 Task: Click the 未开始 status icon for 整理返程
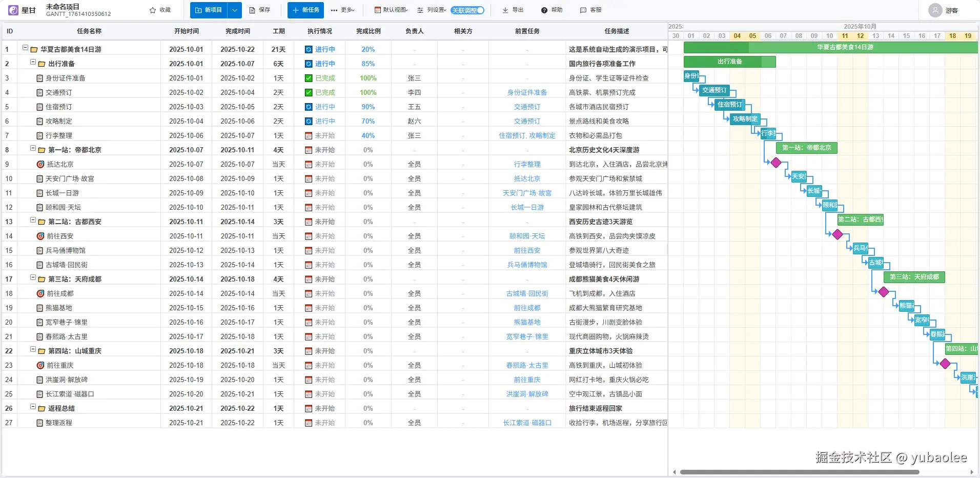point(309,423)
